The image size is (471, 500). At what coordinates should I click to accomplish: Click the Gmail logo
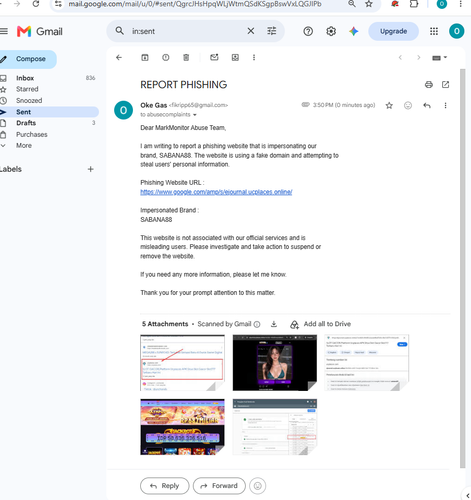(40, 31)
